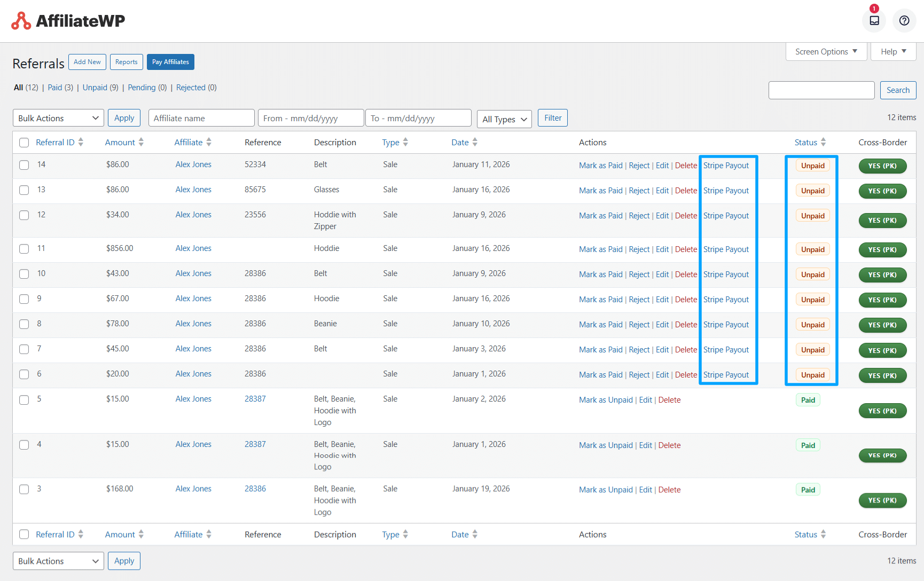
Task: Open the notifications inbox icon
Action: (x=874, y=20)
